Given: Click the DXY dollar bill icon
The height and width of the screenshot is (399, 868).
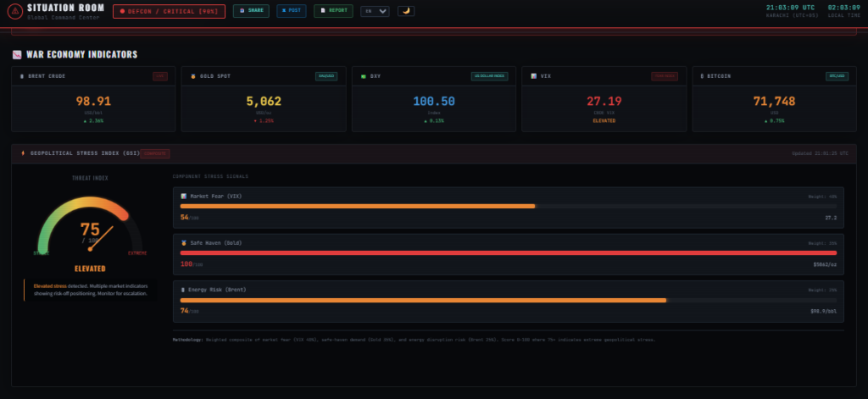Looking at the screenshot, I should coord(364,76).
